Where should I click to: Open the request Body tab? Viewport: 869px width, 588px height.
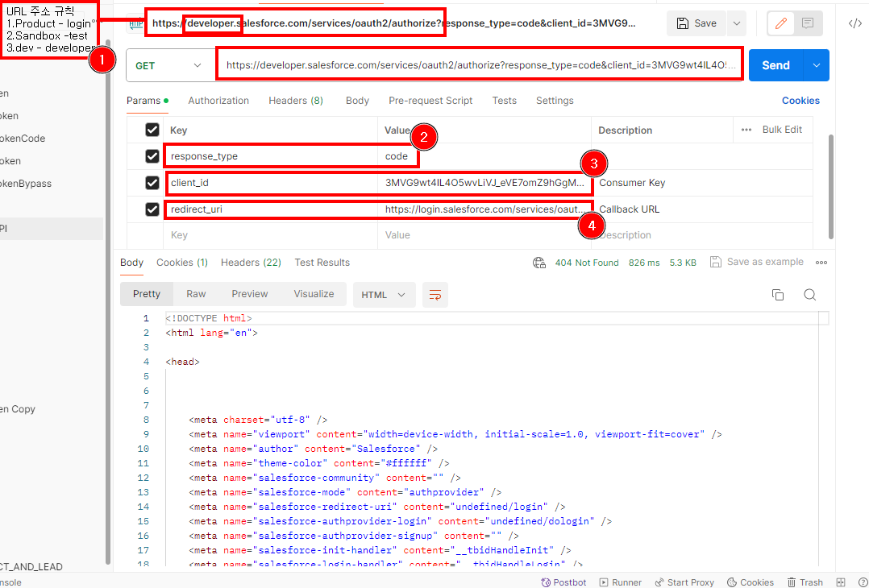click(x=357, y=101)
